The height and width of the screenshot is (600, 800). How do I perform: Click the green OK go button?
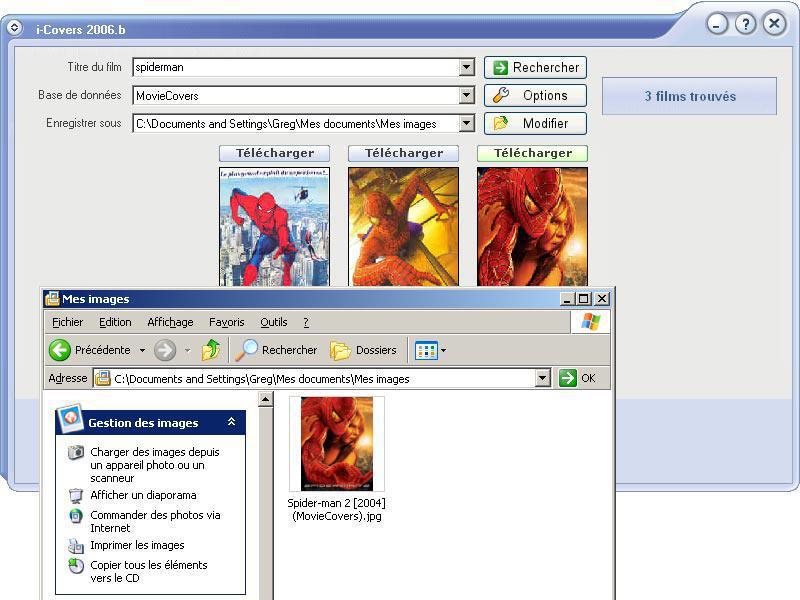click(578, 378)
